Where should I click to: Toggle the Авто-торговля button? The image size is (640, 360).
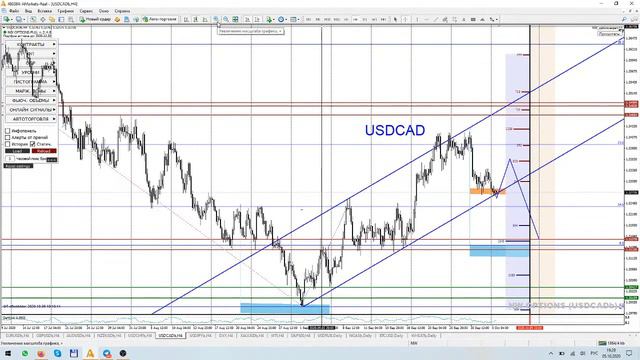point(160,19)
